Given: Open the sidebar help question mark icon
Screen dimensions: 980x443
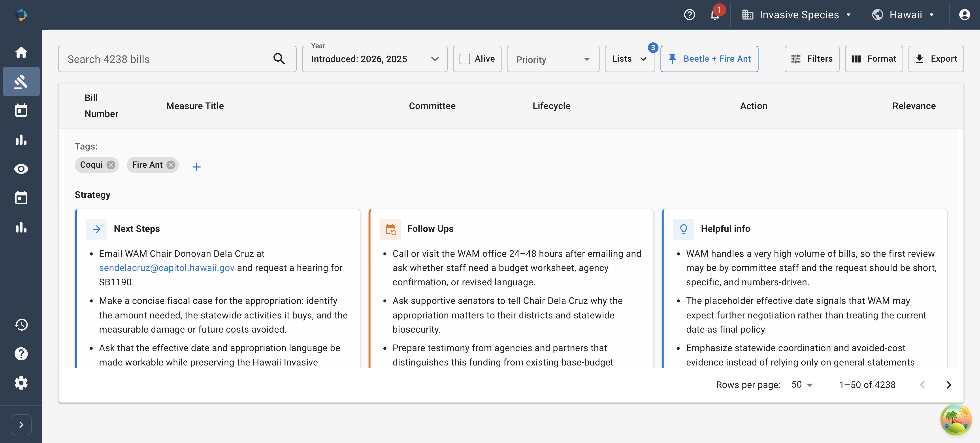Looking at the screenshot, I should click(21, 354).
